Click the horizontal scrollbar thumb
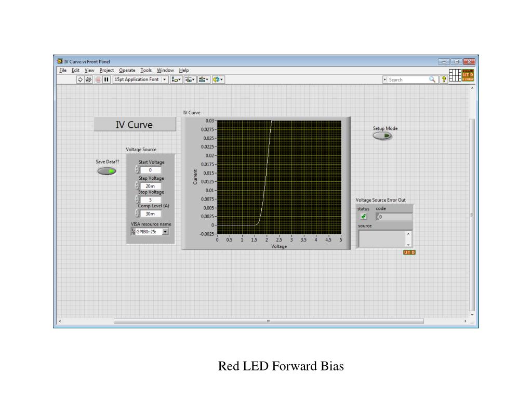This screenshot has height=399, width=532. [269, 321]
